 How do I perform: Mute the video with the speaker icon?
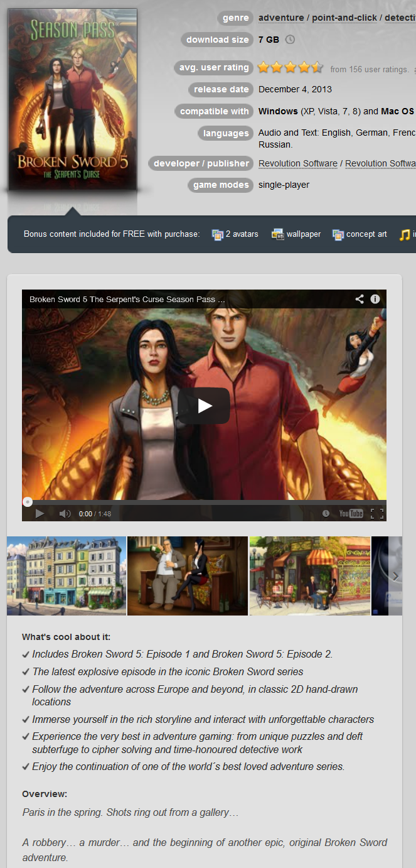click(x=65, y=513)
